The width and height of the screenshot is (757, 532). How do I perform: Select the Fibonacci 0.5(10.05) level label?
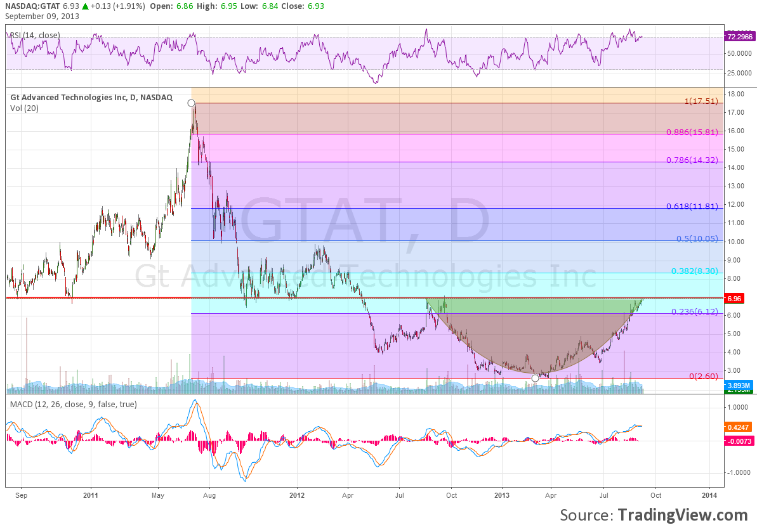tap(697, 239)
